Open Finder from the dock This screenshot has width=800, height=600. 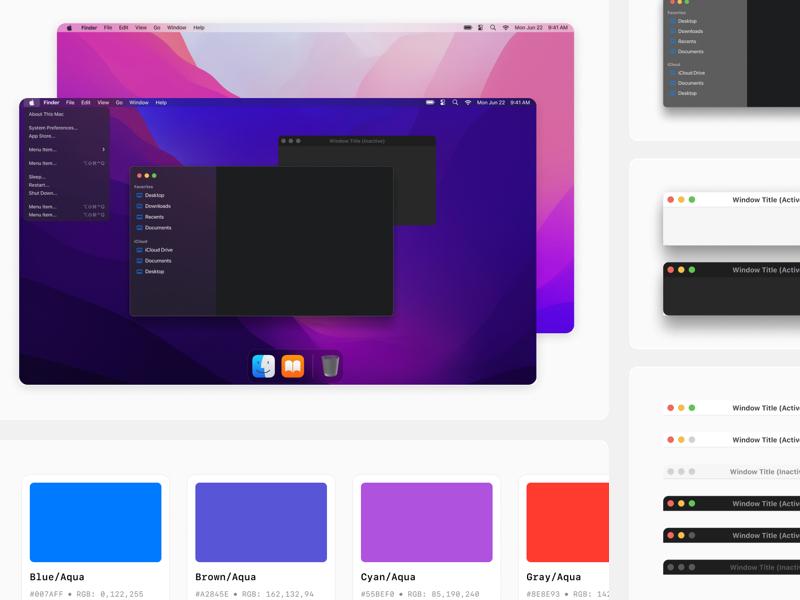[263, 367]
